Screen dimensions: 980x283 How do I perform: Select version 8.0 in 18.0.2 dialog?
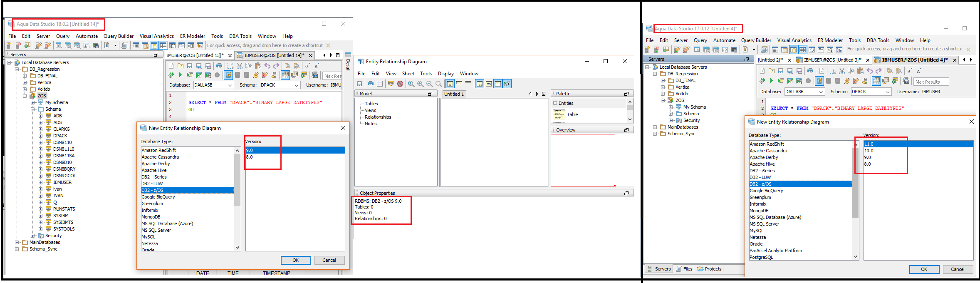click(295, 157)
